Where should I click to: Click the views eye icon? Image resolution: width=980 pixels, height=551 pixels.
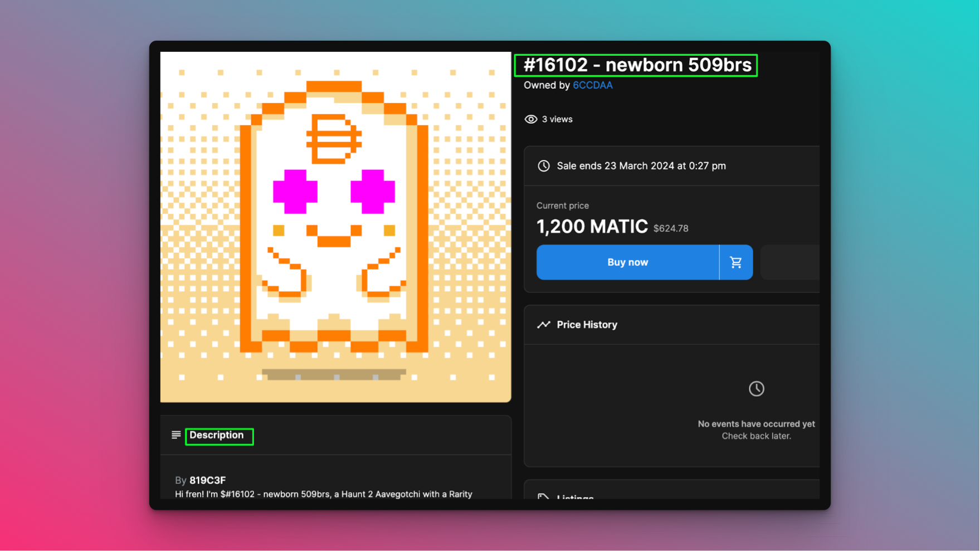tap(530, 119)
